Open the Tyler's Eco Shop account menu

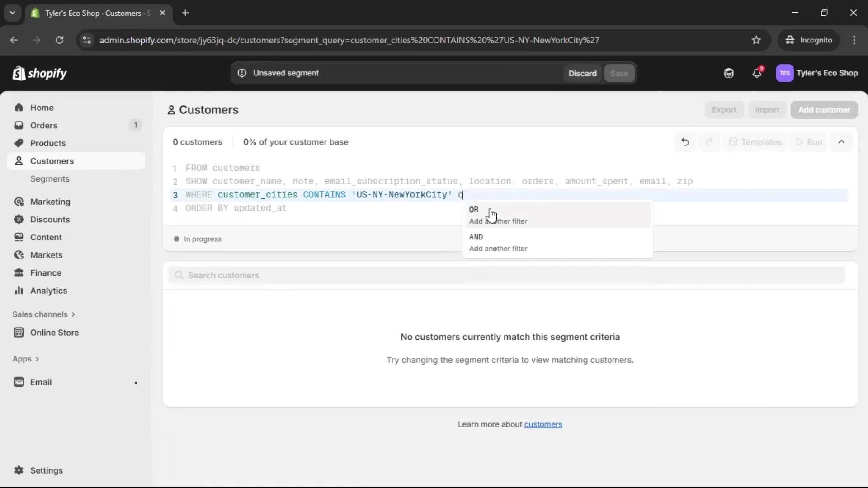tap(817, 73)
